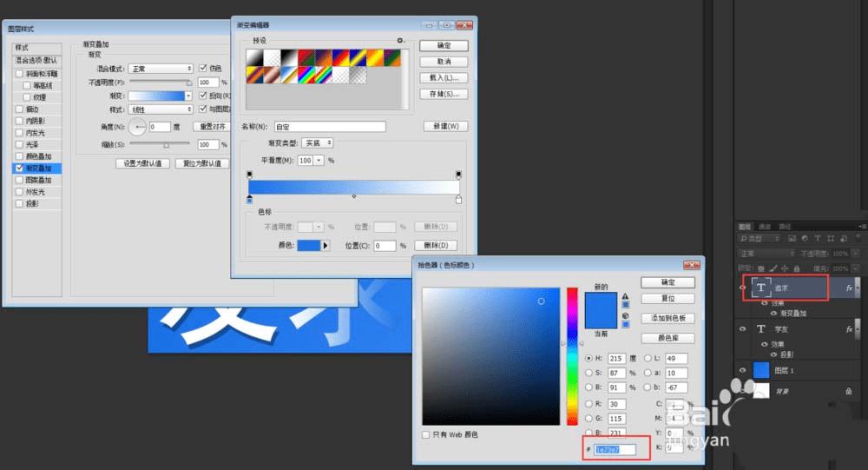Click the T thumbnail of the selected text layer
Image resolution: width=868 pixels, height=470 pixels.
click(761, 288)
